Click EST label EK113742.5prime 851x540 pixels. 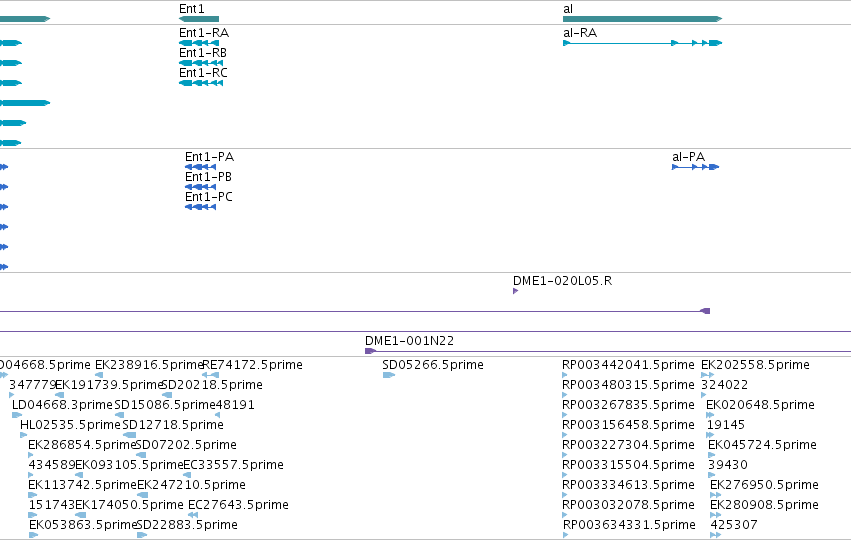coord(82,485)
